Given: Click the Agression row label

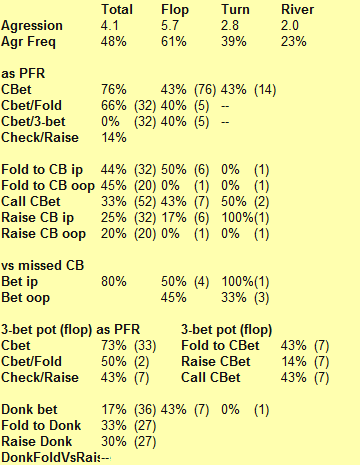Looking at the screenshot, I should (32, 26).
